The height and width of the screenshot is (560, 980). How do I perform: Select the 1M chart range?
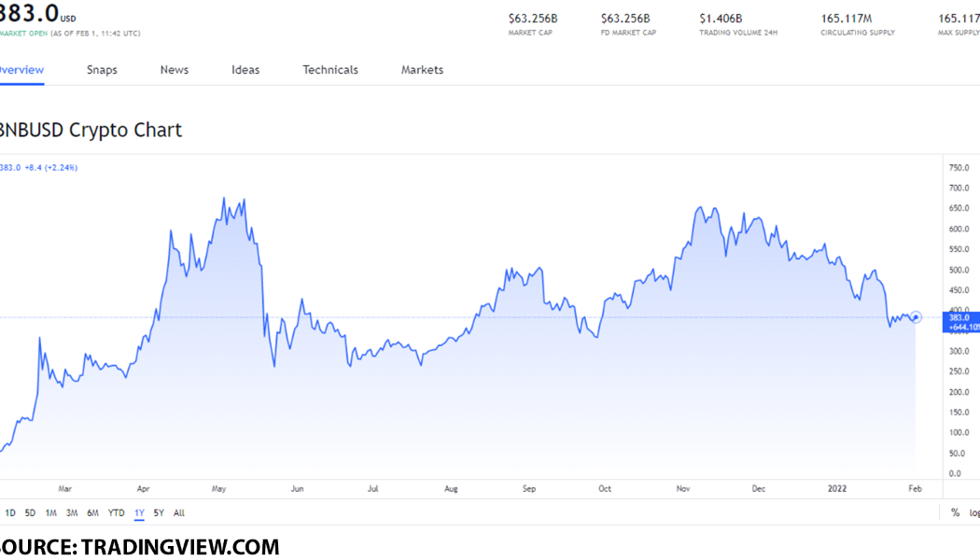(50, 512)
